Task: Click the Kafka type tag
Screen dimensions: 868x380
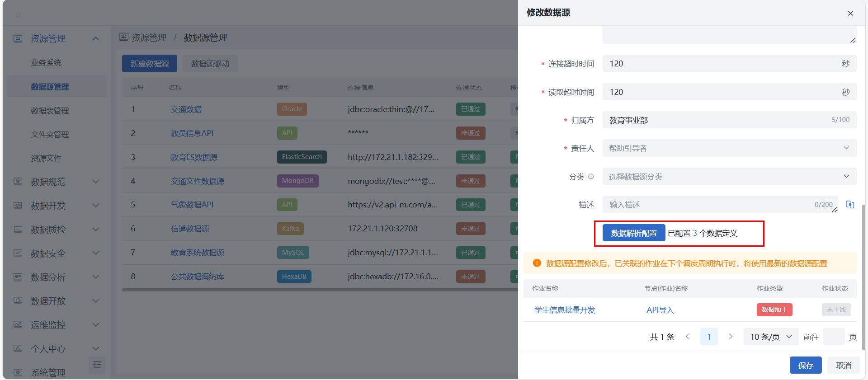Action: 290,229
